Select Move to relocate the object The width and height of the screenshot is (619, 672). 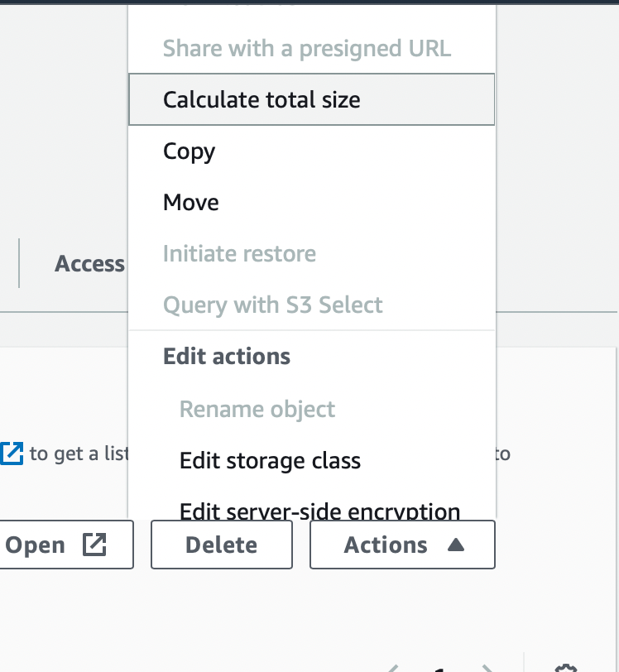(x=190, y=202)
